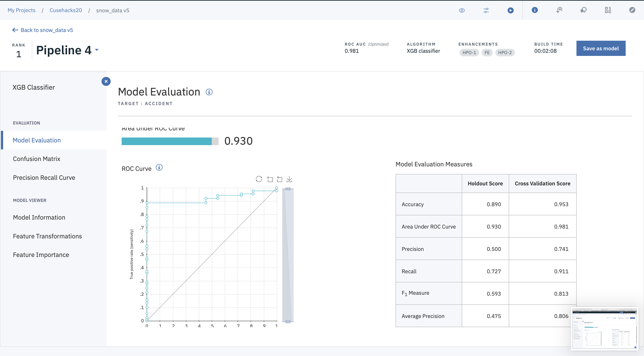Click the Save as model button
644x356 pixels.
pos(600,48)
